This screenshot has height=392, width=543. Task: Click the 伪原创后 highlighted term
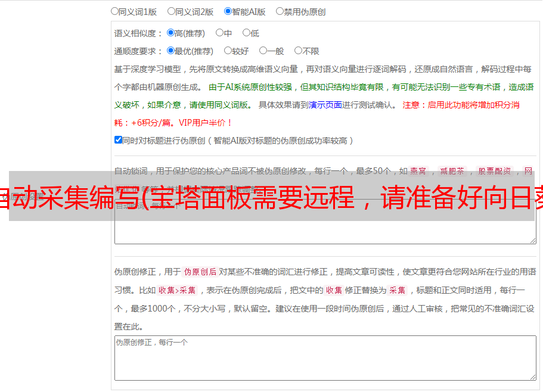tap(200, 272)
